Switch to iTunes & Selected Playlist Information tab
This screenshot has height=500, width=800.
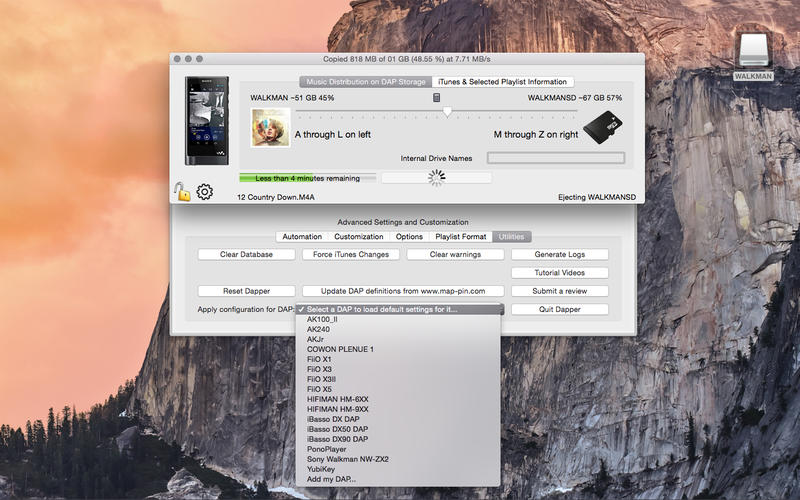coord(503,82)
